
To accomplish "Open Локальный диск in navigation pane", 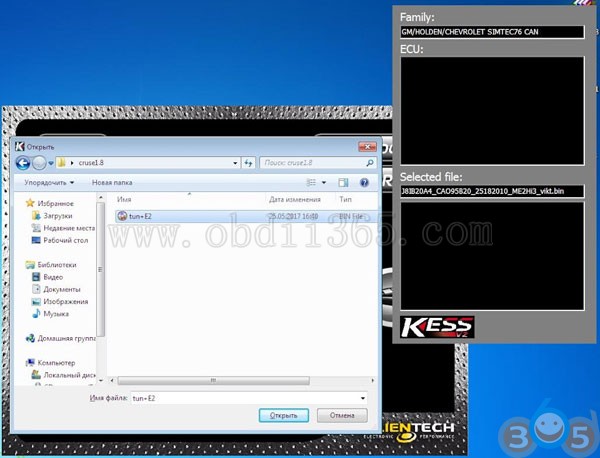I will point(69,375).
